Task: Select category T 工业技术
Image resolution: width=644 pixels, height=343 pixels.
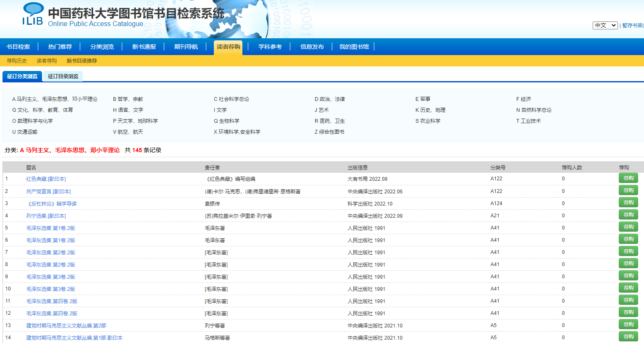Action: pos(528,121)
